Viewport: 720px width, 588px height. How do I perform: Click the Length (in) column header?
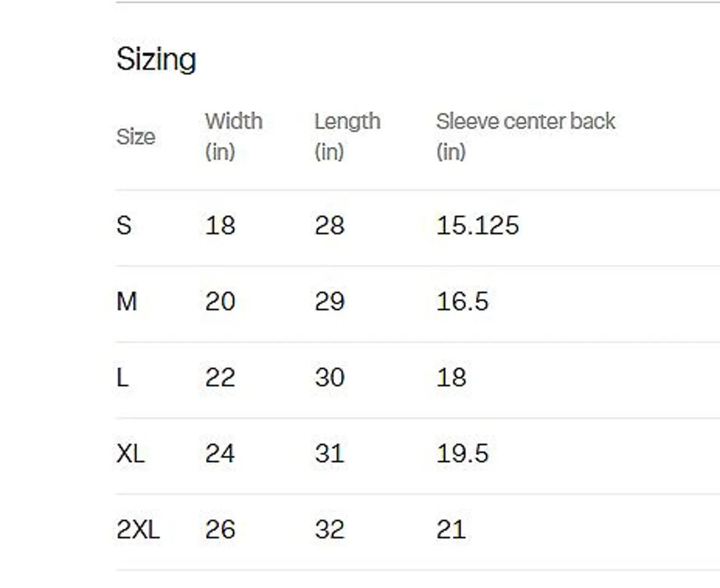pos(347,136)
